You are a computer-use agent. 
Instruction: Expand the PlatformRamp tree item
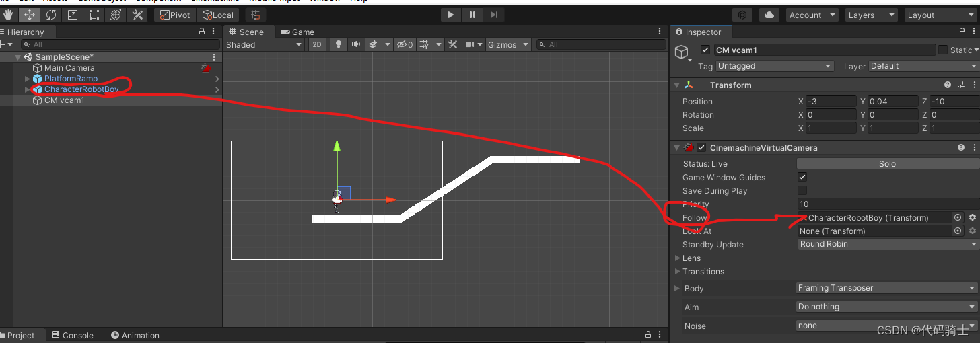point(28,79)
